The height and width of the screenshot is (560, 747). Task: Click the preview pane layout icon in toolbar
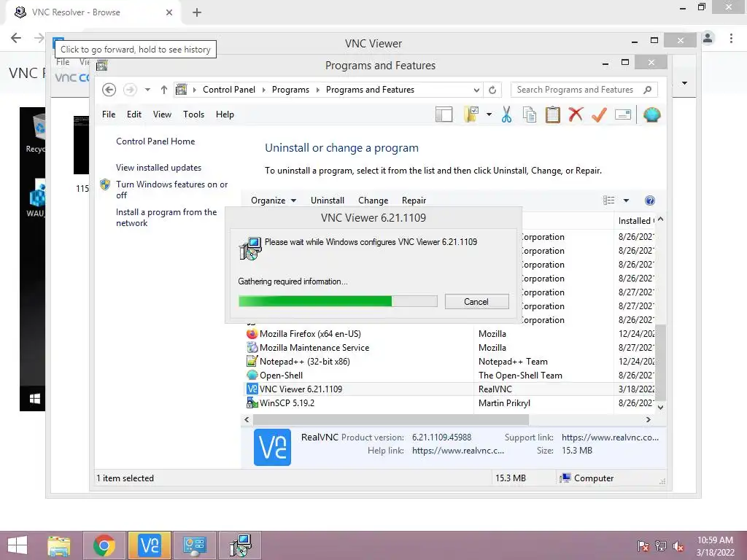point(444,114)
